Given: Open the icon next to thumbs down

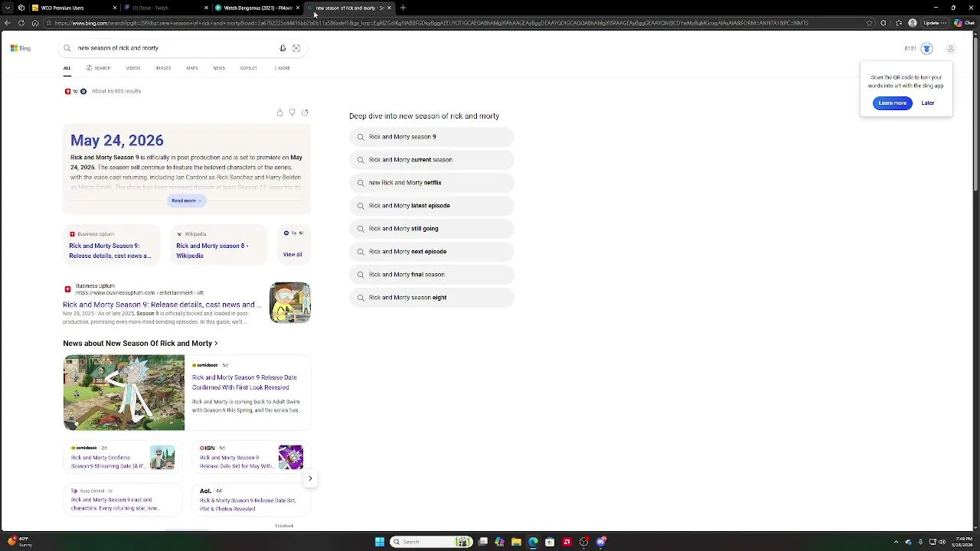Looking at the screenshot, I should [305, 112].
